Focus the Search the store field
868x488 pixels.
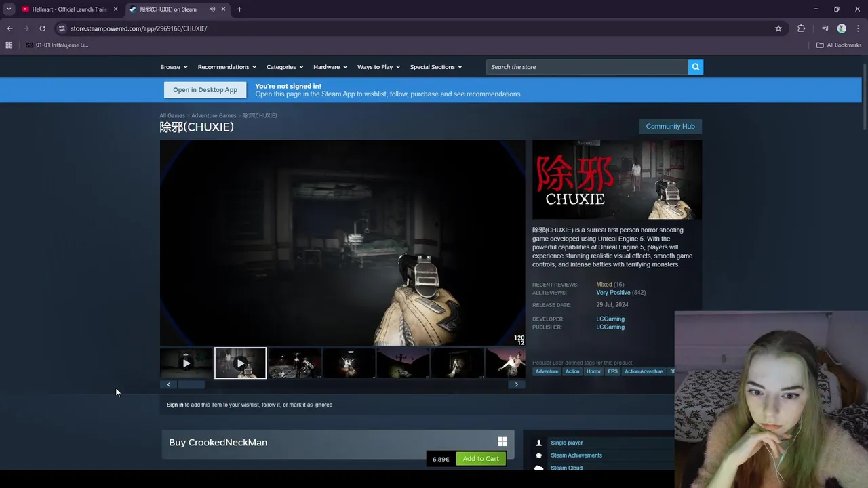(x=587, y=66)
